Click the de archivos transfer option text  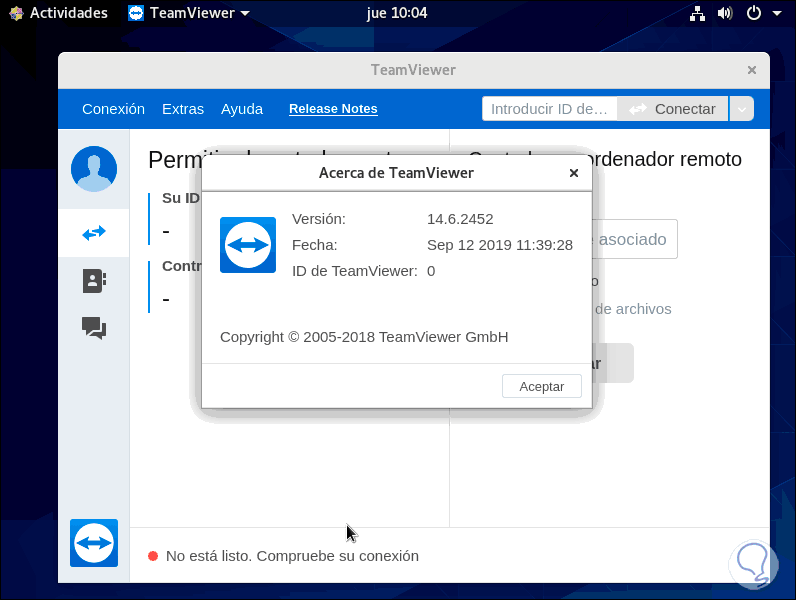[x=633, y=309]
